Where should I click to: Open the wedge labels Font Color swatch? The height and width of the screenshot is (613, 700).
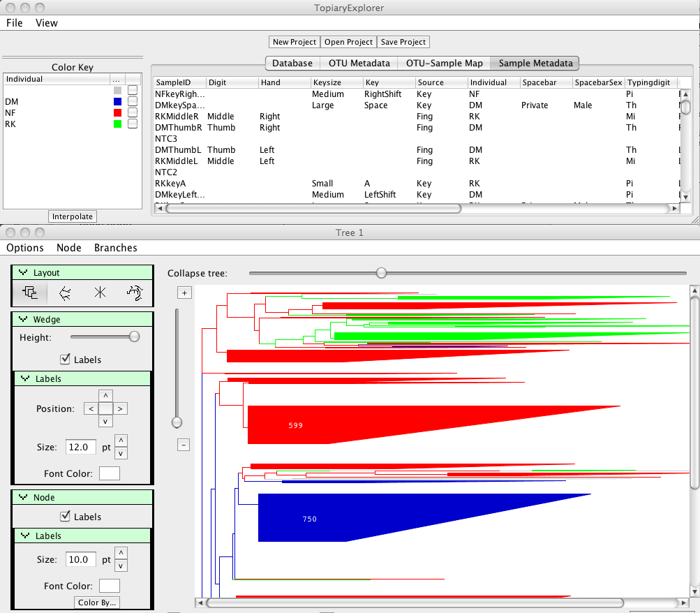pos(110,473)
